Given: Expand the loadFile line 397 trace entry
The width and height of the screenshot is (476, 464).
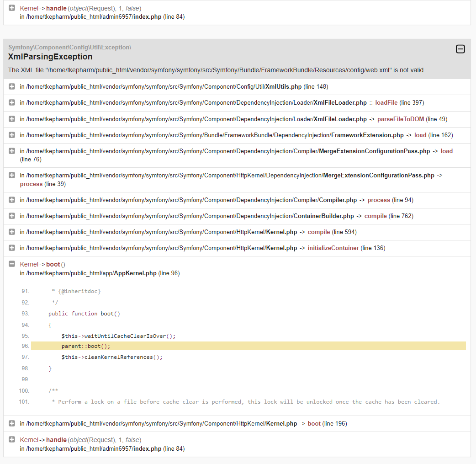Looking at the screenshot, I should (12, 102).
